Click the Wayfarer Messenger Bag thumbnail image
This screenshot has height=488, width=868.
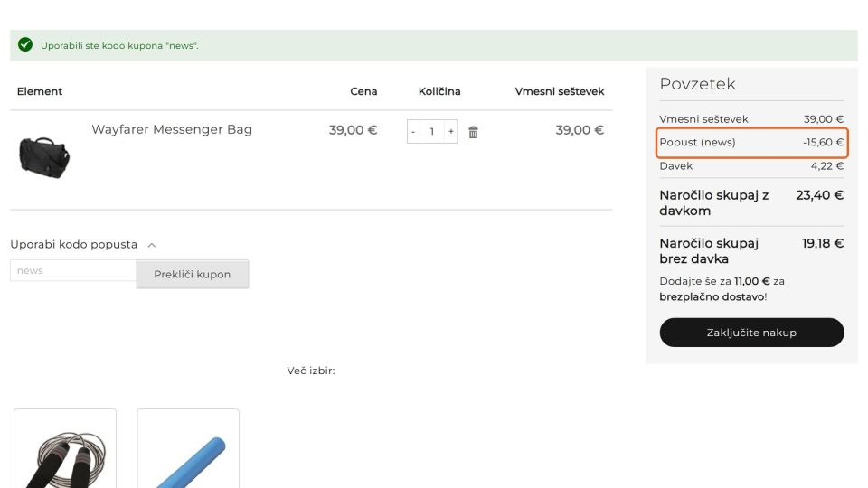click(44, 157)
